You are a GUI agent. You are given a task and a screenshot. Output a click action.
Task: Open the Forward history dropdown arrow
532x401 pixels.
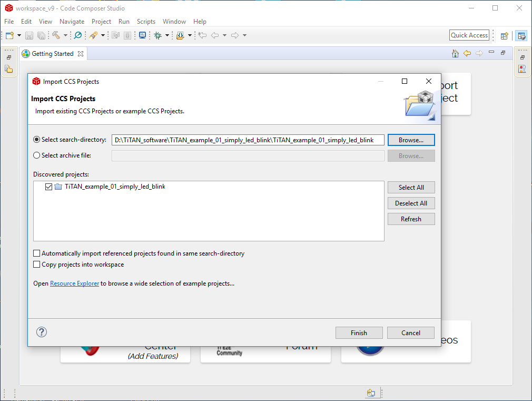(x=244, y=35)
